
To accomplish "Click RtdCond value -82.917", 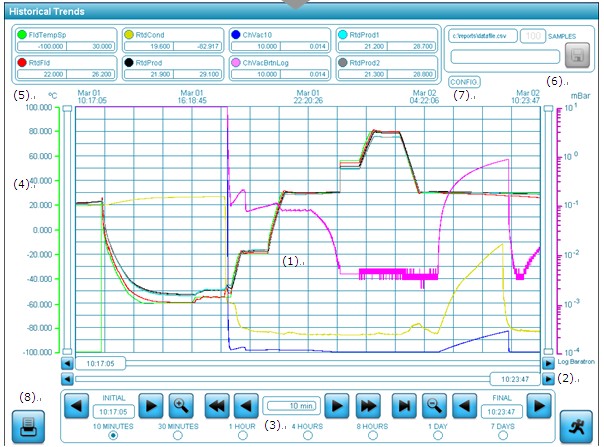I will tap(198, 46).
